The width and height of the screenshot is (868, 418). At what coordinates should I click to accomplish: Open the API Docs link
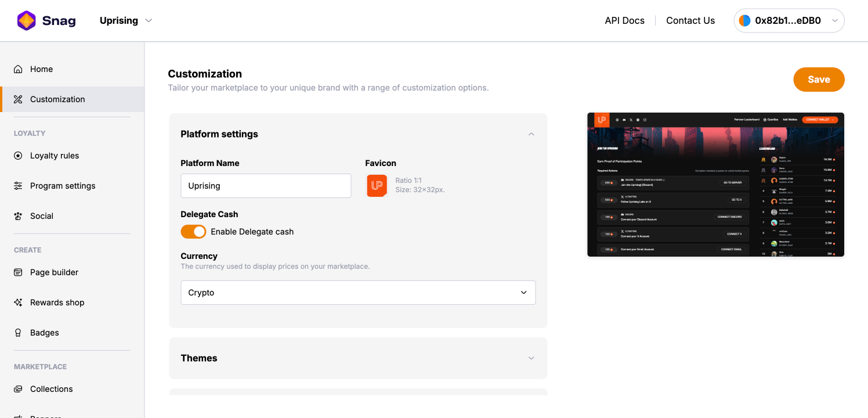coord(624,21)
